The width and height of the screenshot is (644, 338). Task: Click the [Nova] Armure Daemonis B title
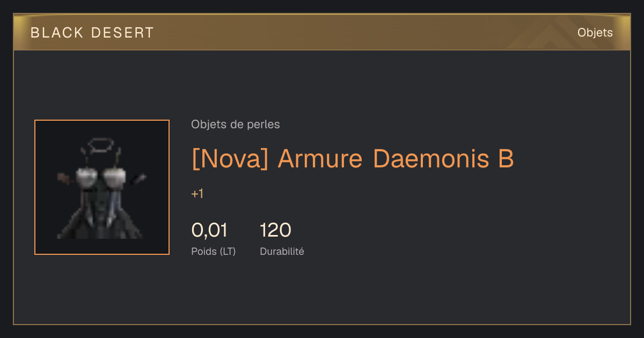coord(353,159)
